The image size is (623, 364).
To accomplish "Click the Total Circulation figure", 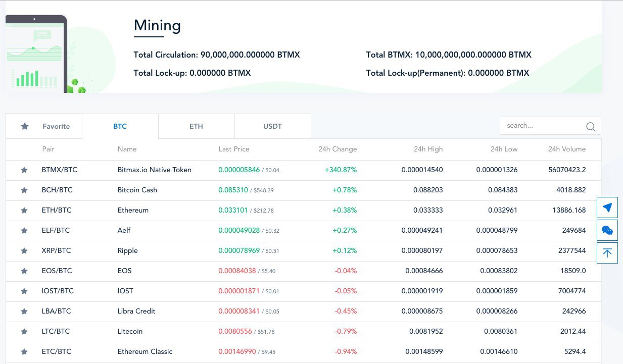I will click(217, 55).
